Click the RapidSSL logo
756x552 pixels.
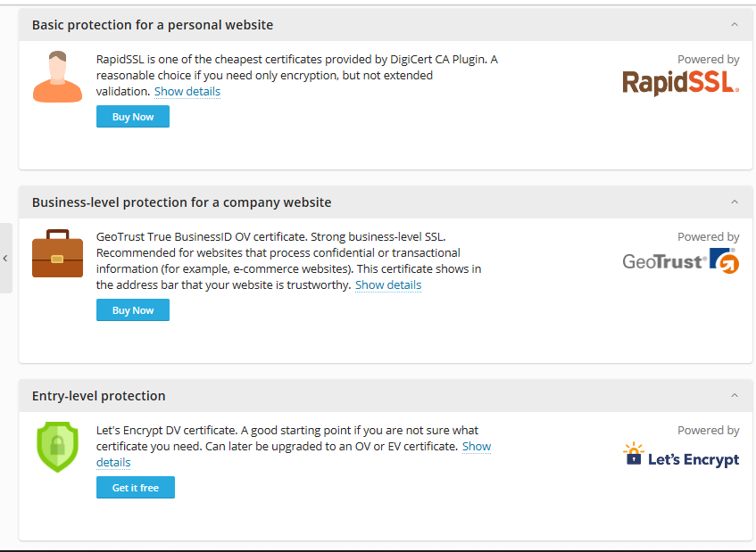coord(680,83)
